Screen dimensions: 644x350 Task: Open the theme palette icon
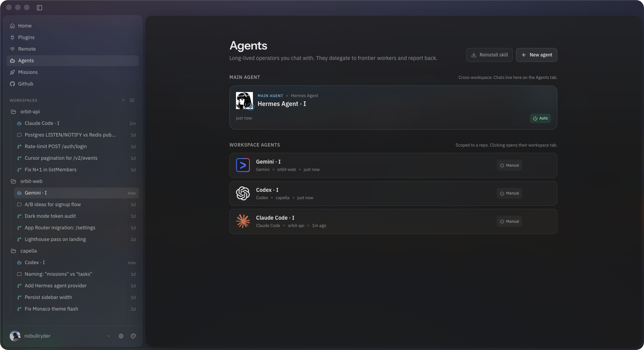(133, 336)
